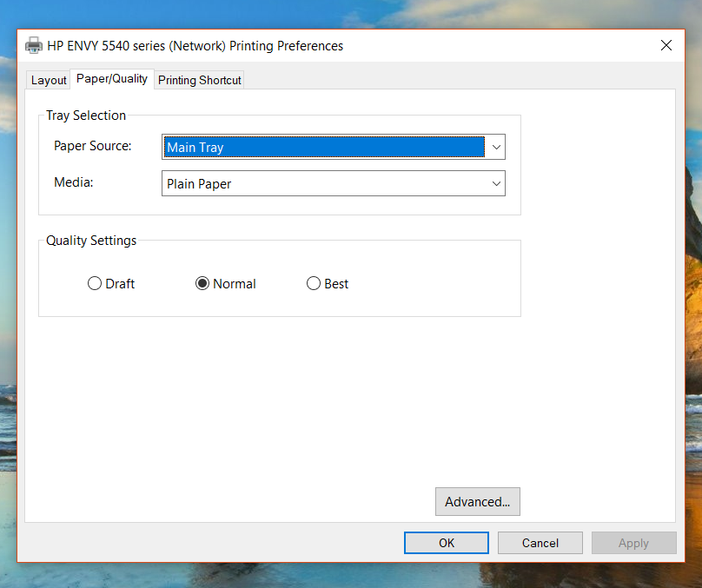The height and width of the screenshot is (588, 702).
Task: Expand the Media dropdown arrow
Action: [496, 183]
